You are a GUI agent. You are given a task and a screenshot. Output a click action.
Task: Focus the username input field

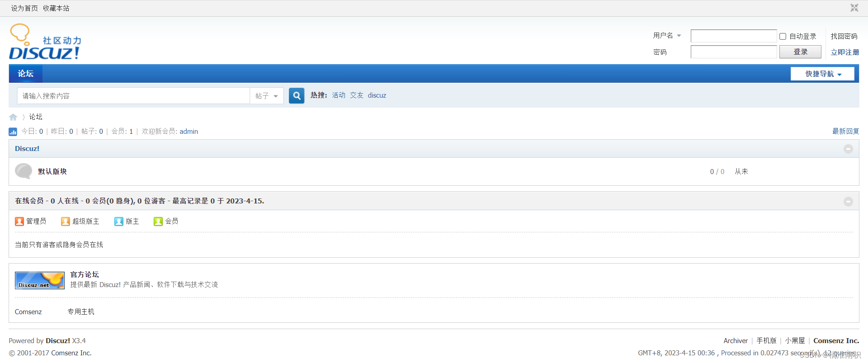734,36
